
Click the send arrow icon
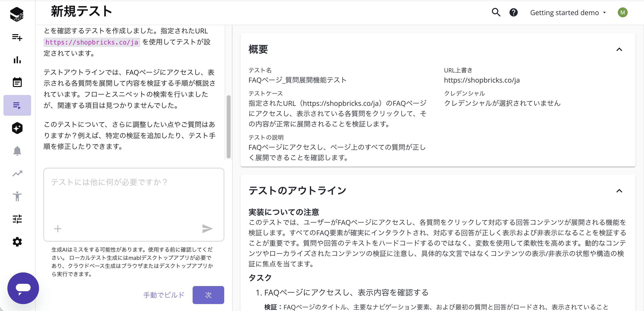[x=207, y=228]
